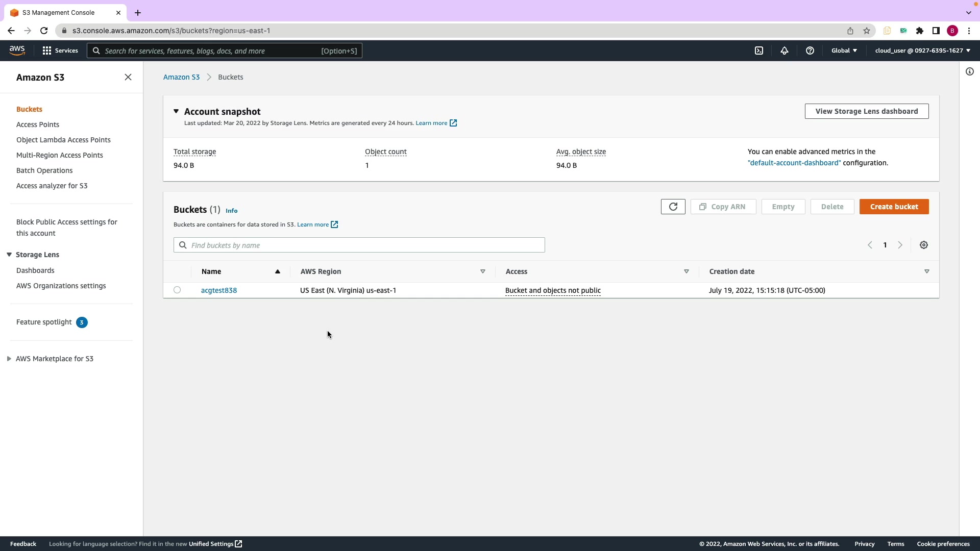Click the Create bucket button

894,207
